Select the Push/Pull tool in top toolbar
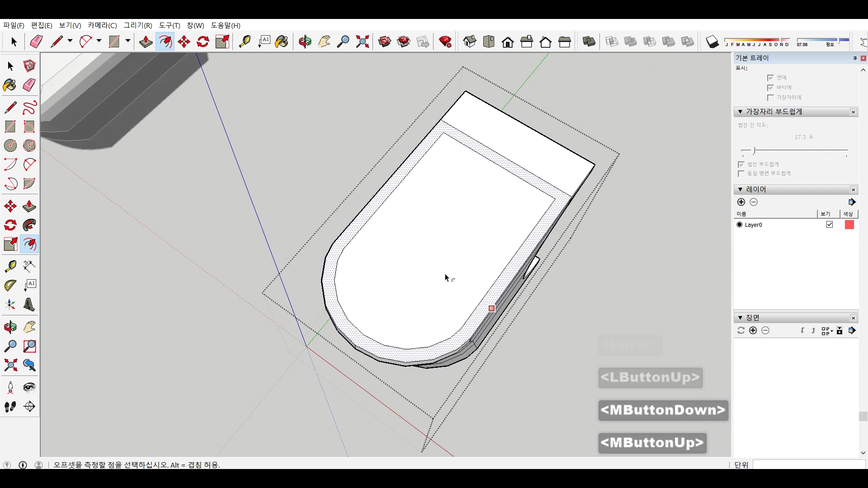 pos(146,42)
